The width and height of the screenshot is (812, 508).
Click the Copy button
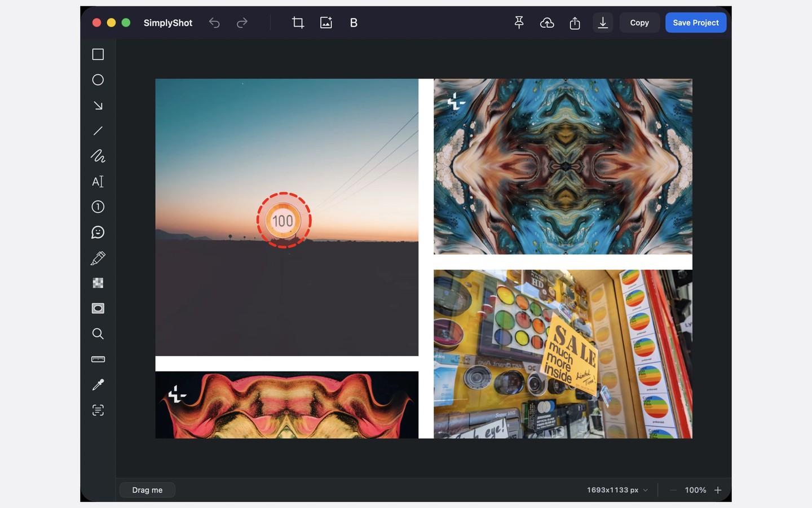639,23
